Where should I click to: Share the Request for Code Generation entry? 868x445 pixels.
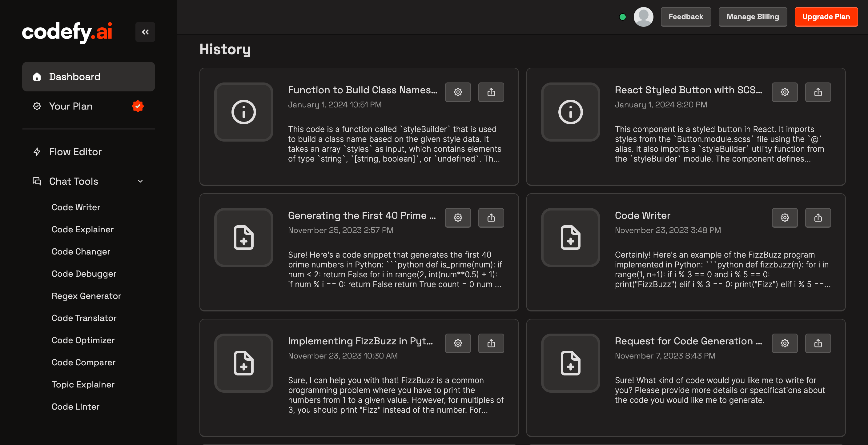(x=818, y=343)
